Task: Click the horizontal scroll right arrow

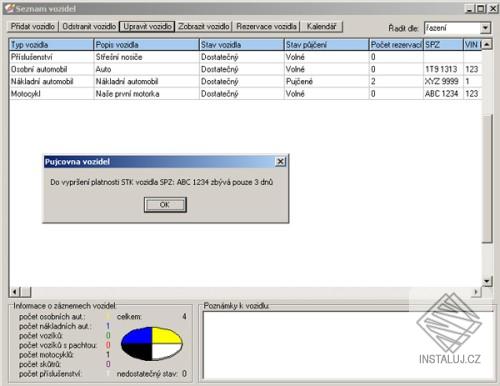Action: [476, 292]
